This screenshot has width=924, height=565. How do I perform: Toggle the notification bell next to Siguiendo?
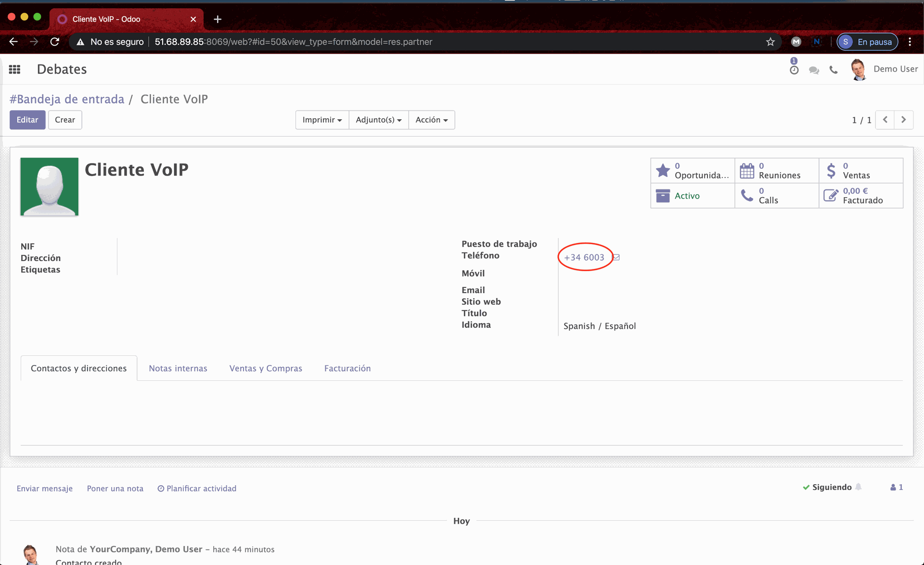(859, 487)
